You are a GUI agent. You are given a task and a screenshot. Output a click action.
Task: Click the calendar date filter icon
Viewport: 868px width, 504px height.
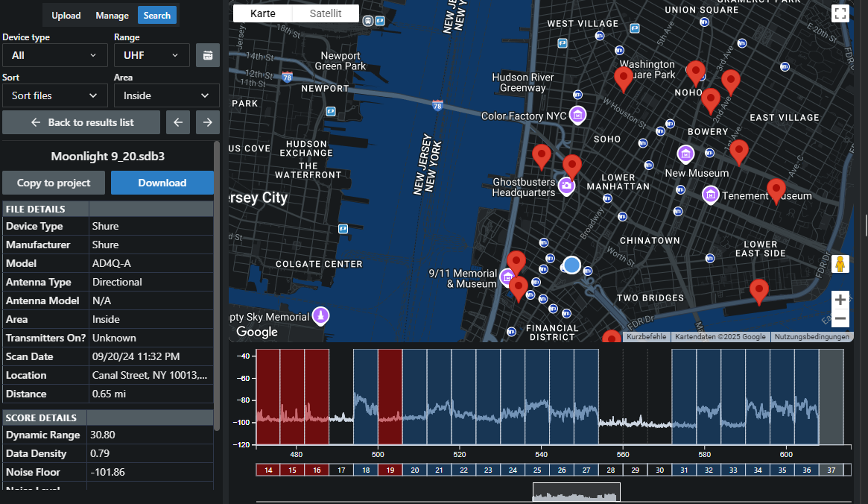pyautogui.click(x=208, y=55)
